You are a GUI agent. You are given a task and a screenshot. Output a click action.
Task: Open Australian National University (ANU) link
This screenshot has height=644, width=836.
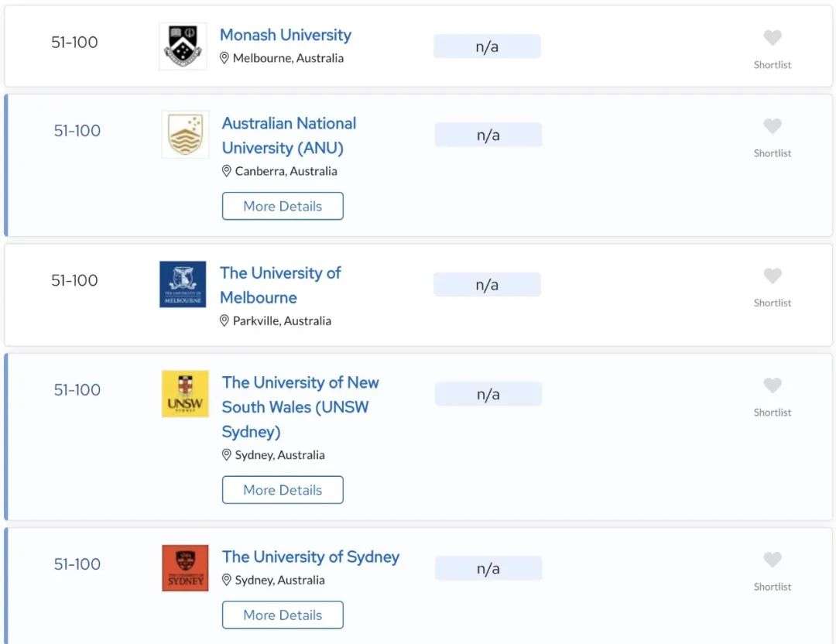(x=289, y=135)
